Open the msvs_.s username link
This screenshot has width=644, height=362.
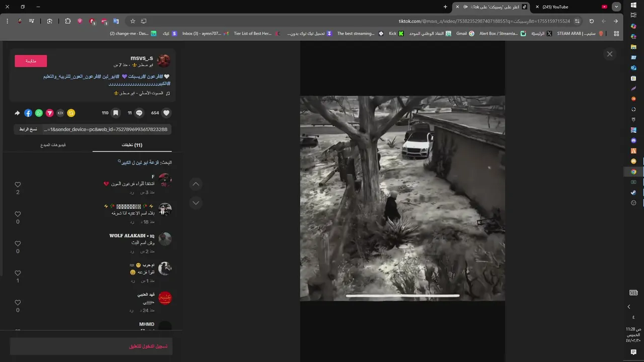click(142, 58)
